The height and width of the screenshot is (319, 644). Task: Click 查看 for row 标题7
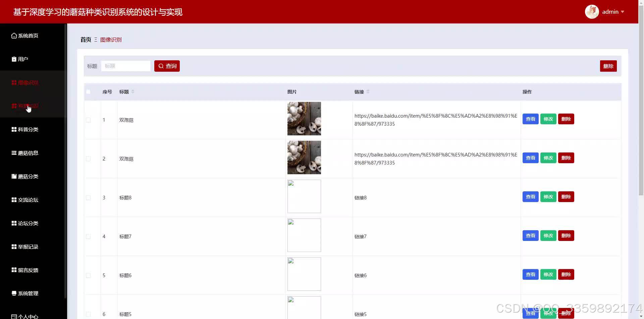pos(530,236)
